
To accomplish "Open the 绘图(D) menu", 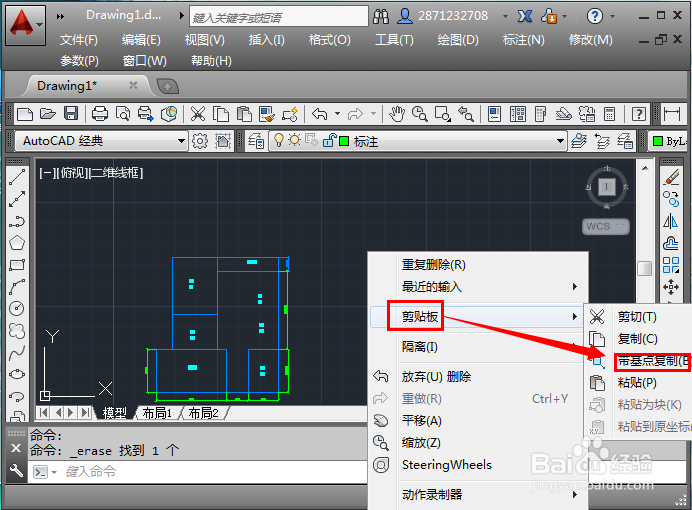I will click(458, 40).
